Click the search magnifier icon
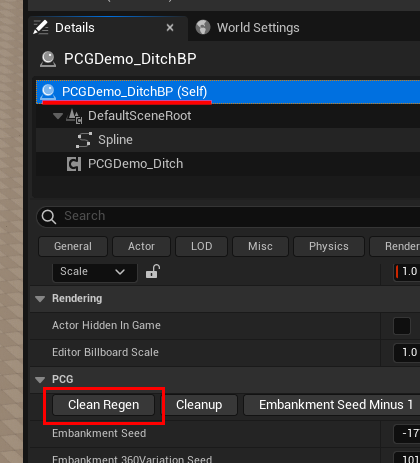 pos(49,217)
